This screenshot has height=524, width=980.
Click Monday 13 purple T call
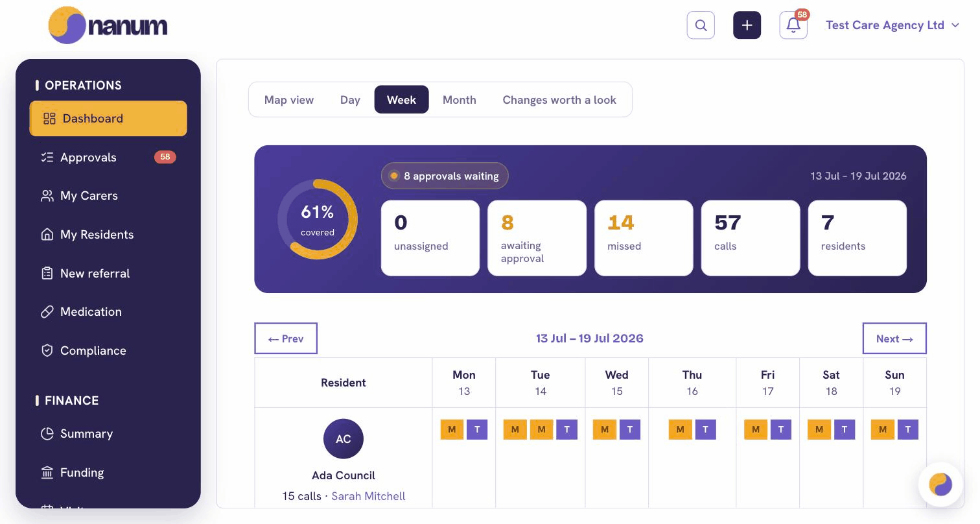click(x=477, y=429)
